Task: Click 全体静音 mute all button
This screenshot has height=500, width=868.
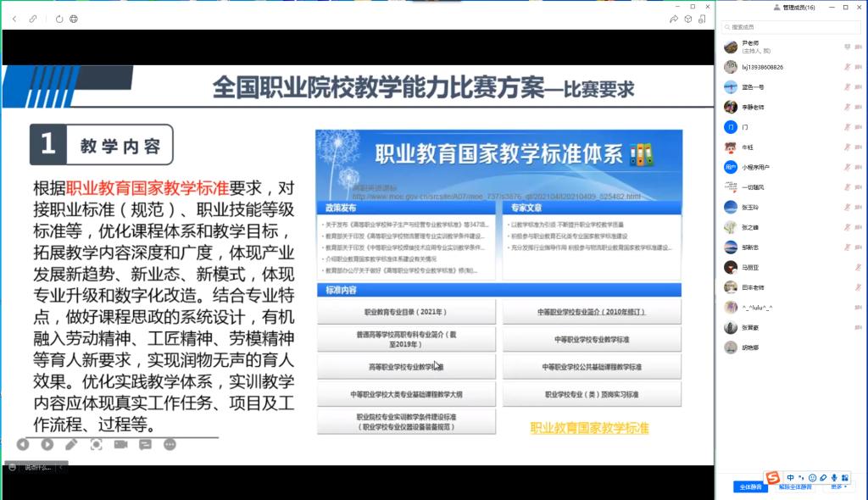Action: tap(751, 486)
